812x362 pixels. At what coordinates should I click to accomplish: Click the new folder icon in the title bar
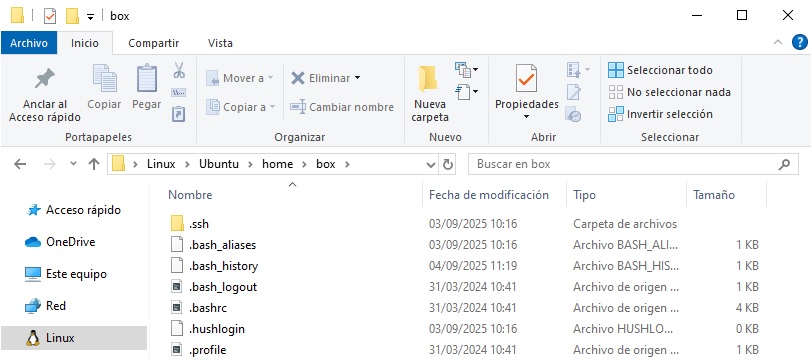coord(72,16)
